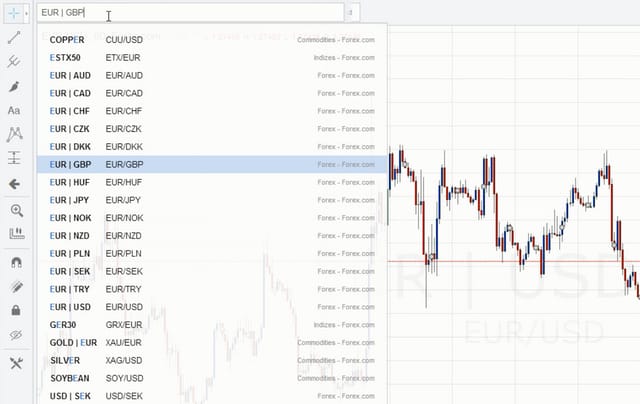Select SOYBEAN SOY/USD commodity
Image resolution: width=640 pixels, height=404 pixels.
(212, 378)
